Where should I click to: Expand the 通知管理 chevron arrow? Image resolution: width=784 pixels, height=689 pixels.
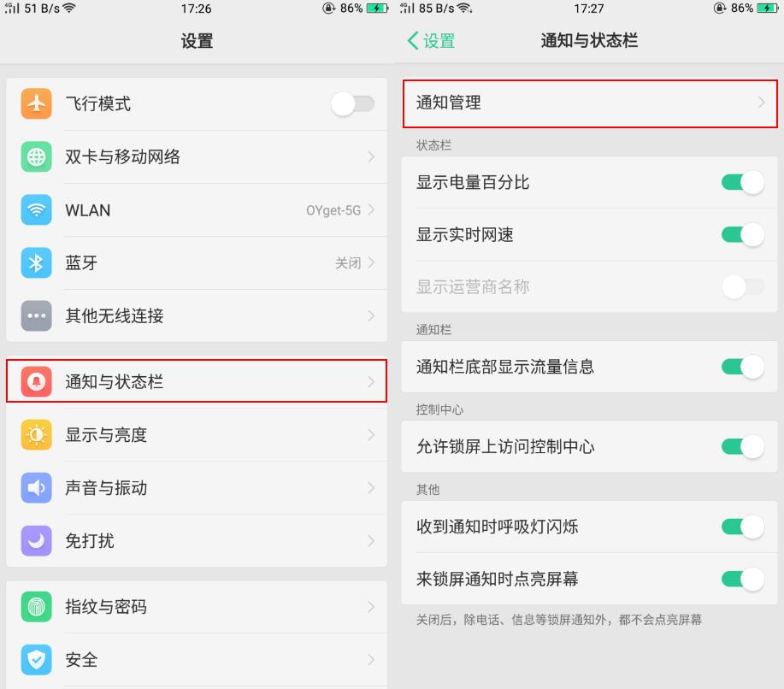761,103
